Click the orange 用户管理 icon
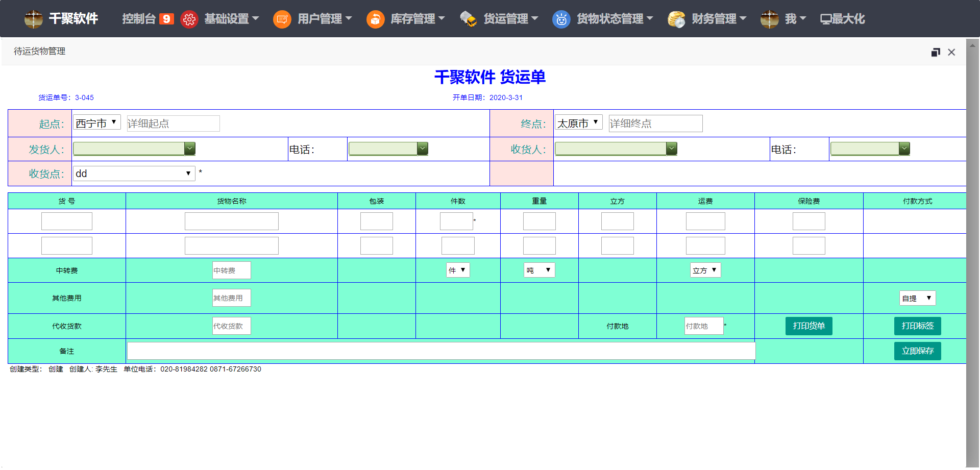 (282, 19)
